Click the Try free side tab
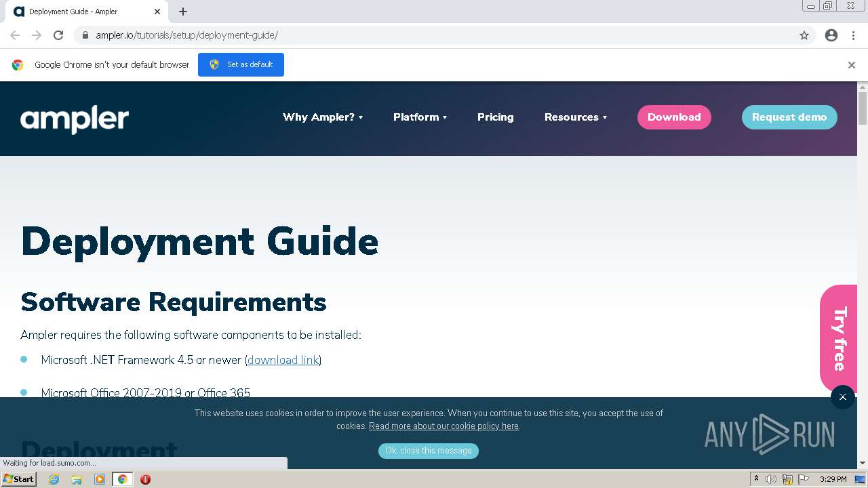This screenshot has height=488, width=868. [x=839, y=339]
